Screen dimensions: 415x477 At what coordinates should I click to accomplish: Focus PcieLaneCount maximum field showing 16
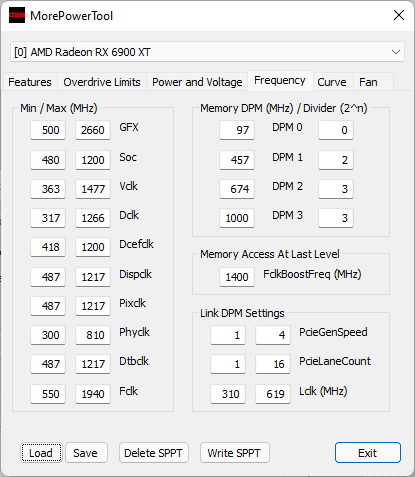(x=273, y=364)
